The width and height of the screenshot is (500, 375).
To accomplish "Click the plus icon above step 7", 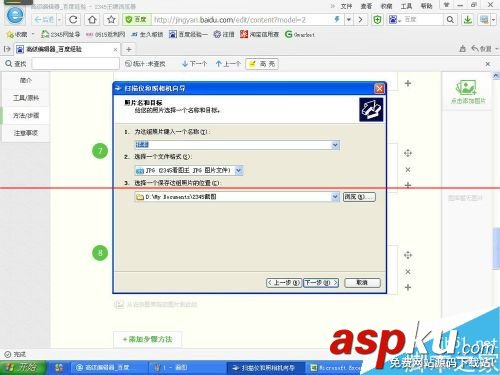I will (408, 83).
